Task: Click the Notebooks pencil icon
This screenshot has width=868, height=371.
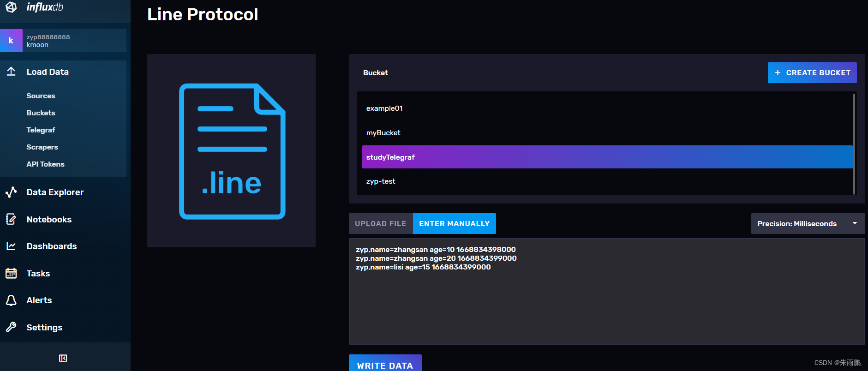Action: point(11,219)
